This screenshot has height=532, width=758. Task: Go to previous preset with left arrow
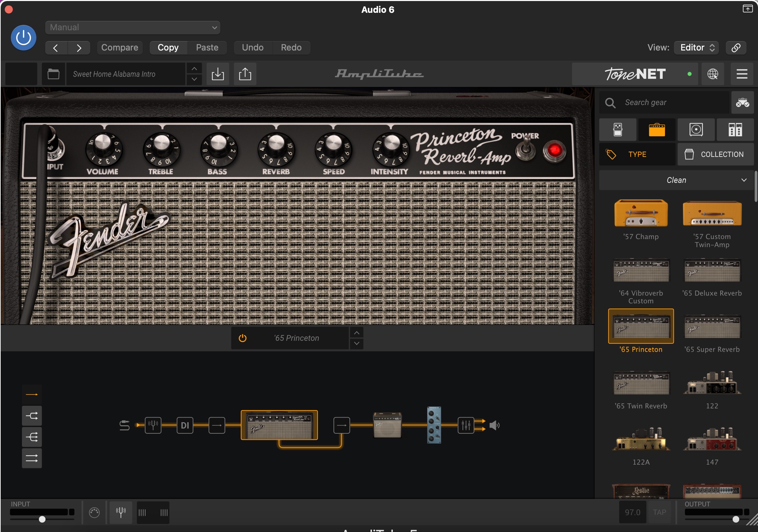point(56,48)
